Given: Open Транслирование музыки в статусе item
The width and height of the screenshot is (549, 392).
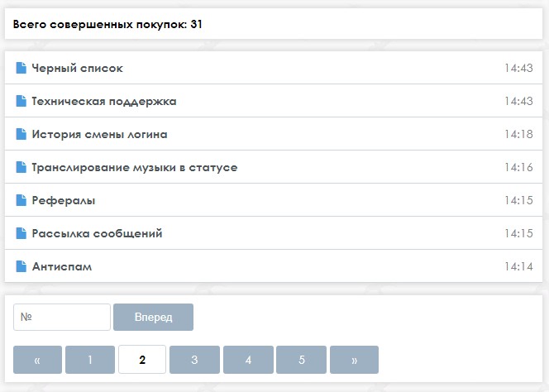Looking at the screenshot, I should 274,167.
